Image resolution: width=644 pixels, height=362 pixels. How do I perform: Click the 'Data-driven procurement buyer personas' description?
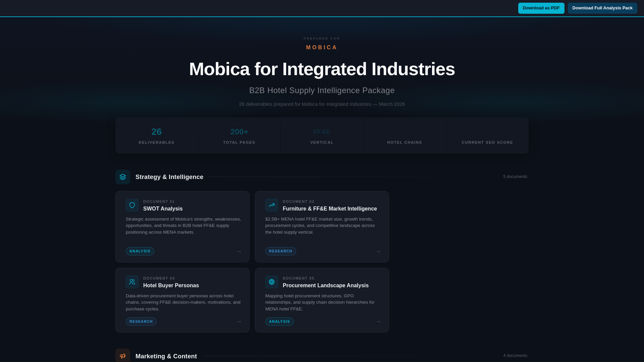183,302
